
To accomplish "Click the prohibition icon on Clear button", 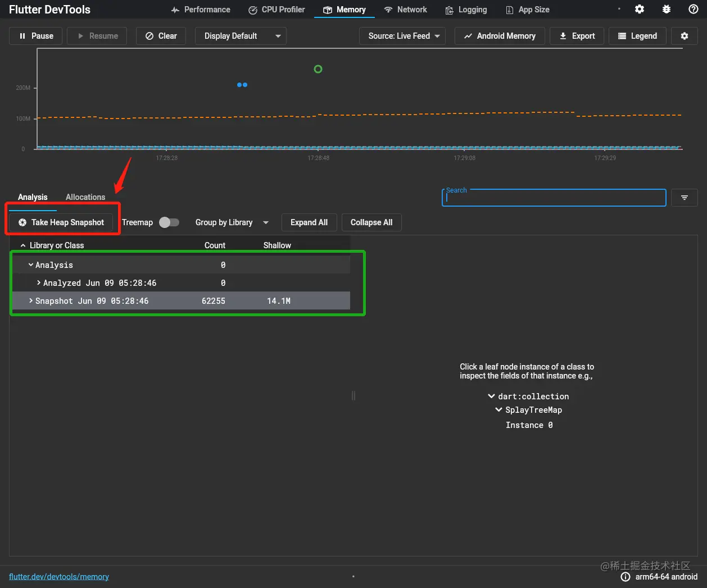I will click(x=149, y=36).
